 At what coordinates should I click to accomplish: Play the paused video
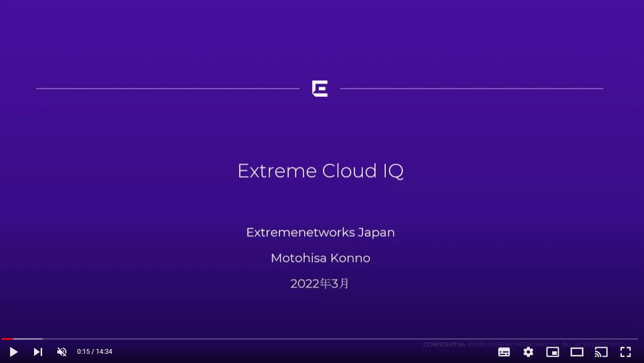pyautogui.click(x=14, y=352)
